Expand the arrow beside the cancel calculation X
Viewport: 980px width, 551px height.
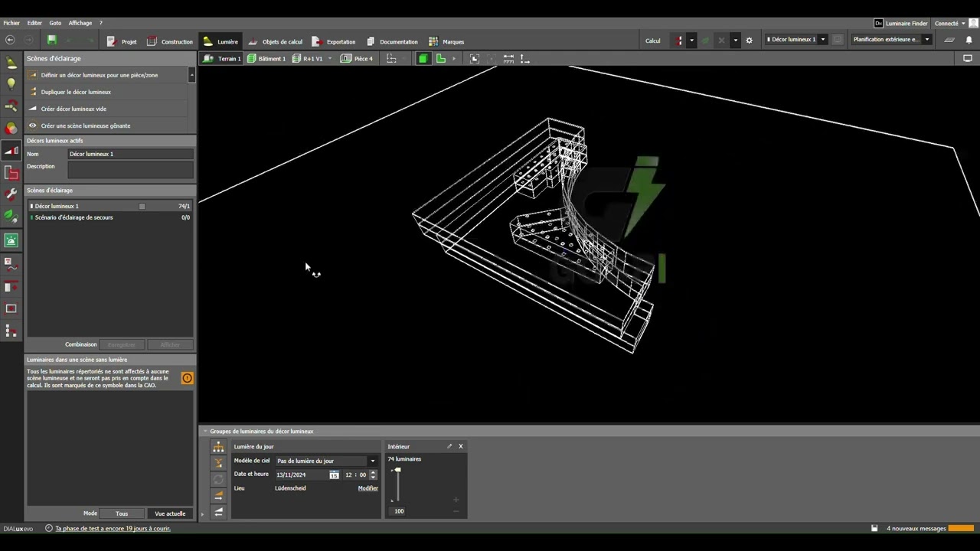pyautogui.click(x=735, y=41)
